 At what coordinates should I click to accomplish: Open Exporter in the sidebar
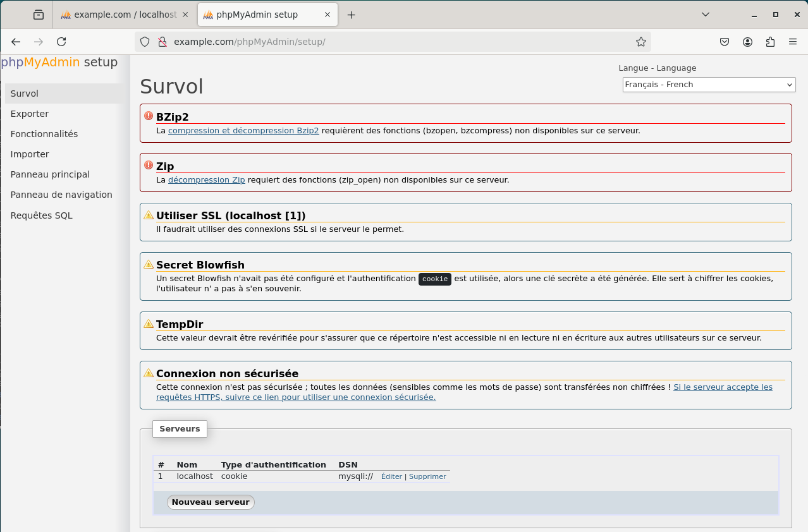point(63,114)
